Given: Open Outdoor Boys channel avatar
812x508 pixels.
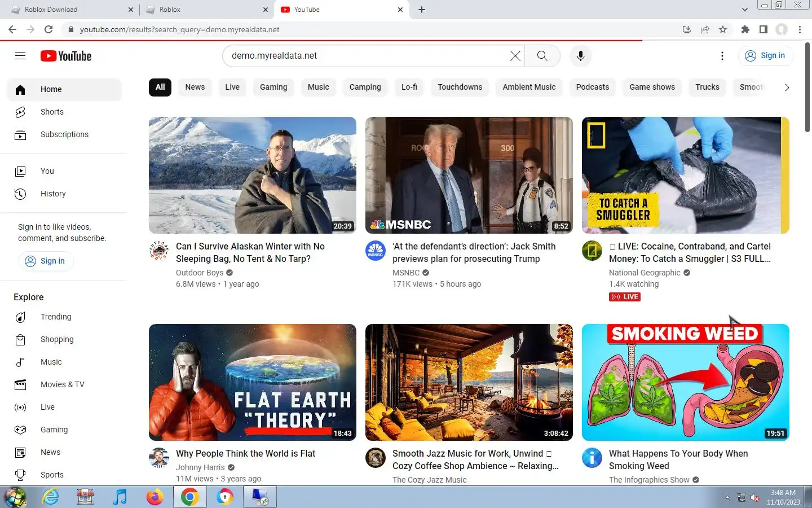Looking at the screenshot, I should [159, 251].
